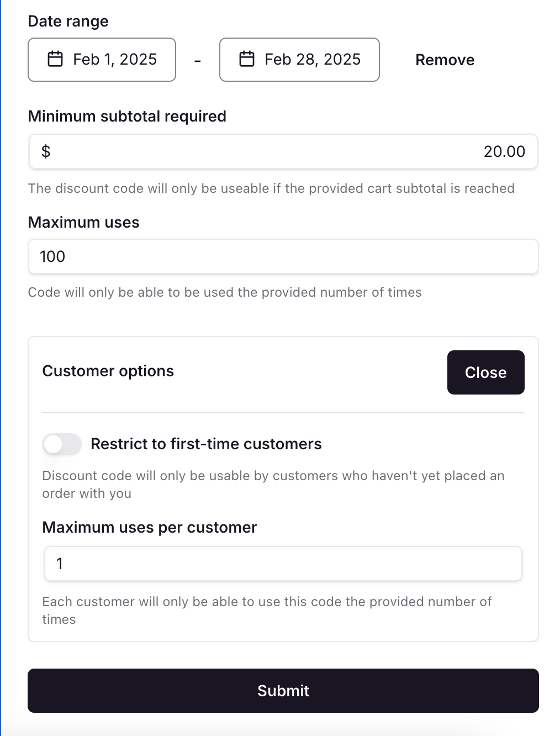Image resolution: width=560 pixels, height=736 pixels.
Task: Submit the discount code form
Action: pos(283,691)
